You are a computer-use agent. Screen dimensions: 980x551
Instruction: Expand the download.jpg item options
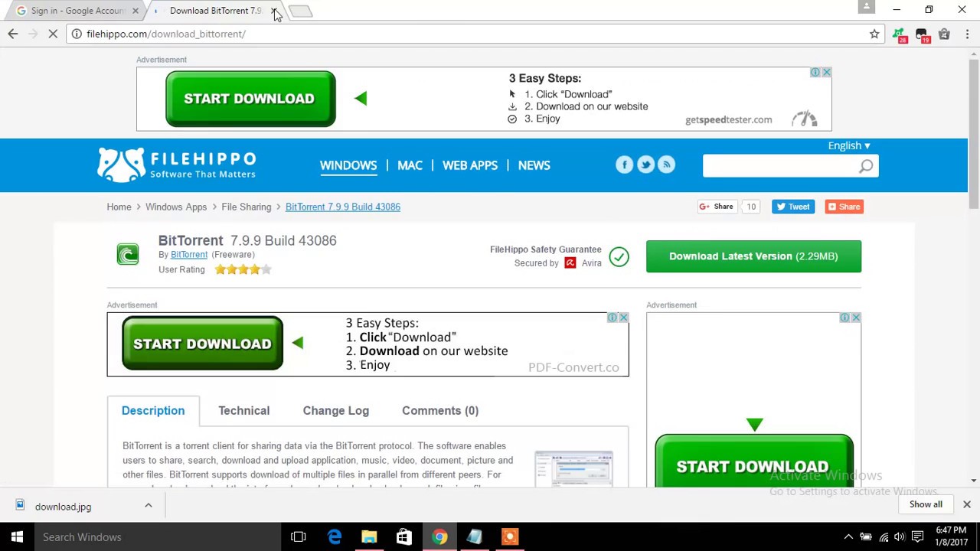click(x=149, y=506)
